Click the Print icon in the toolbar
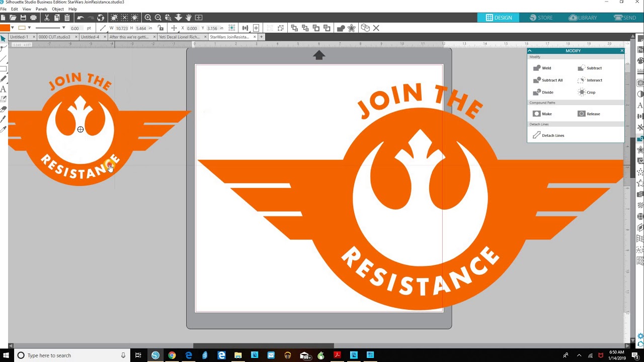The height and width of the screenshot is (362, 644). 33,18
